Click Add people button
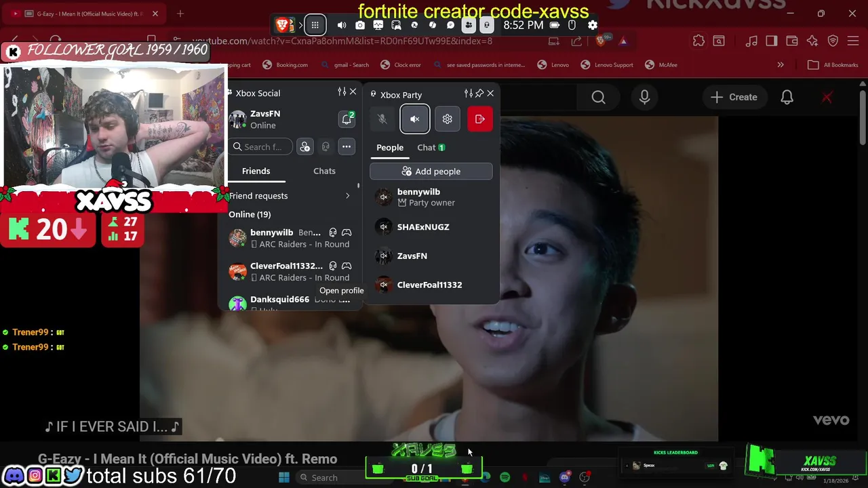This screenshot has height=488, width=868. point(431,171)
